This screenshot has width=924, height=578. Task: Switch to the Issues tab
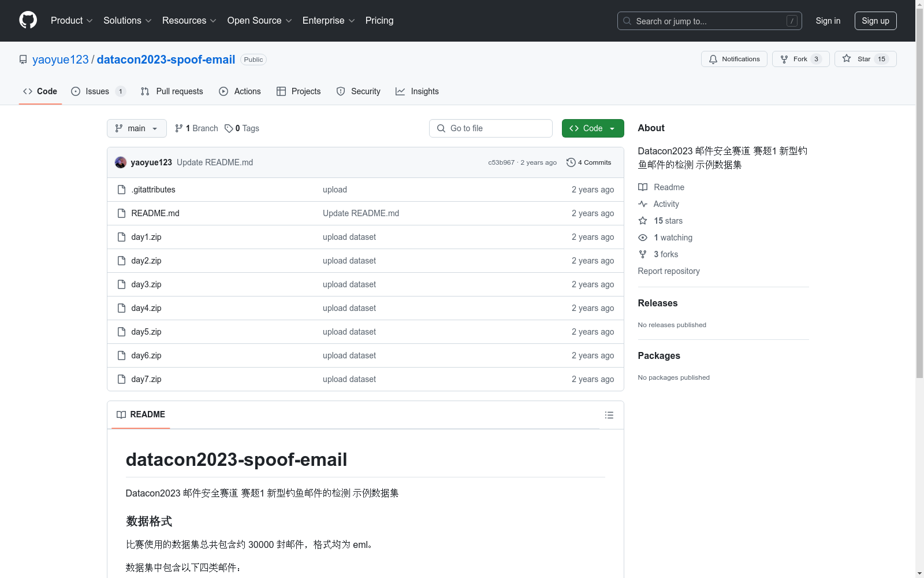point(98,91)
